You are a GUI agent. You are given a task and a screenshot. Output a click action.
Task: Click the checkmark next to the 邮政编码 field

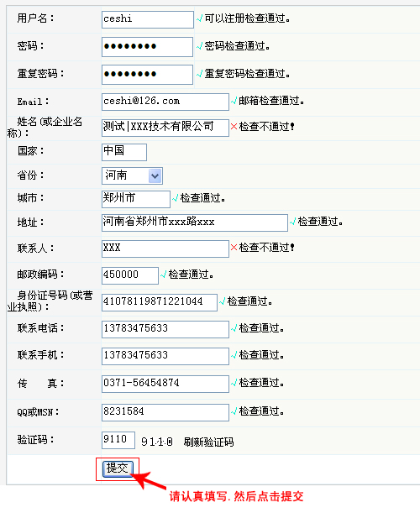coord(163,275)
